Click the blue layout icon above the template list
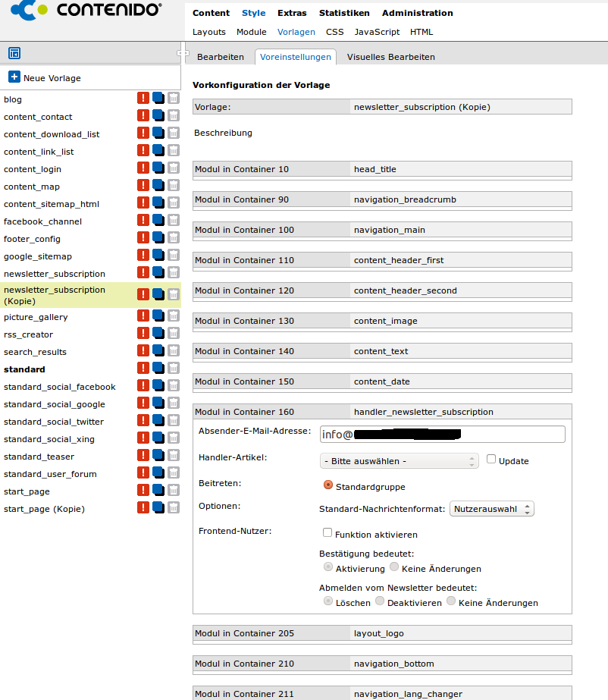The height and width of the screenshot is (700, 608). coord(14,53)
